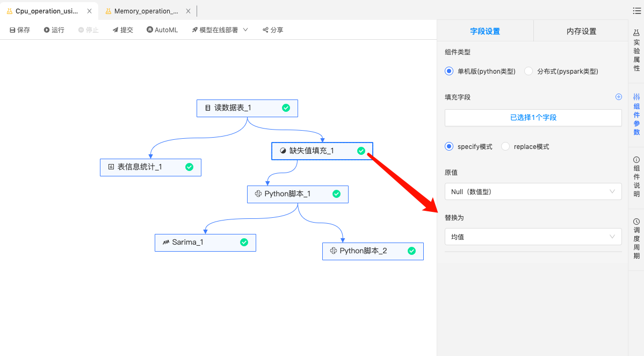Add a fill field with the plus icon
The width and height of the screenshot is (644, 356).
point(618,97)
